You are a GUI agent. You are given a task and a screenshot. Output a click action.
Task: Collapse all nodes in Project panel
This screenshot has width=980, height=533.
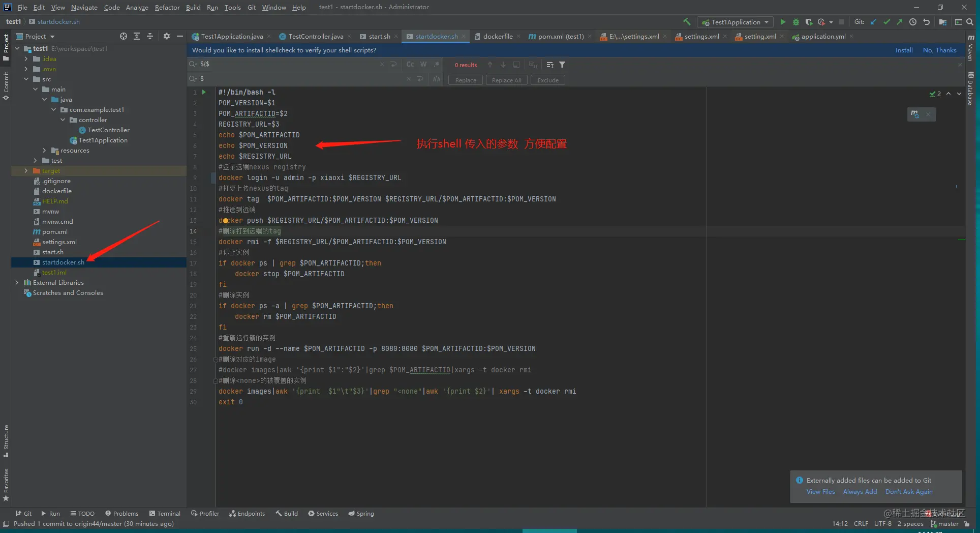[x=150, y=36]
